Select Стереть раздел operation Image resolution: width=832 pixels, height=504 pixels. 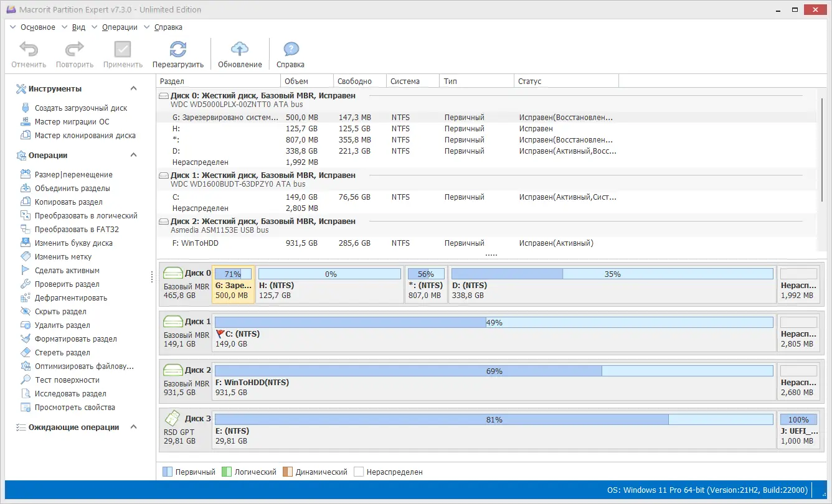pyautogui.click(x=62, y=353)
